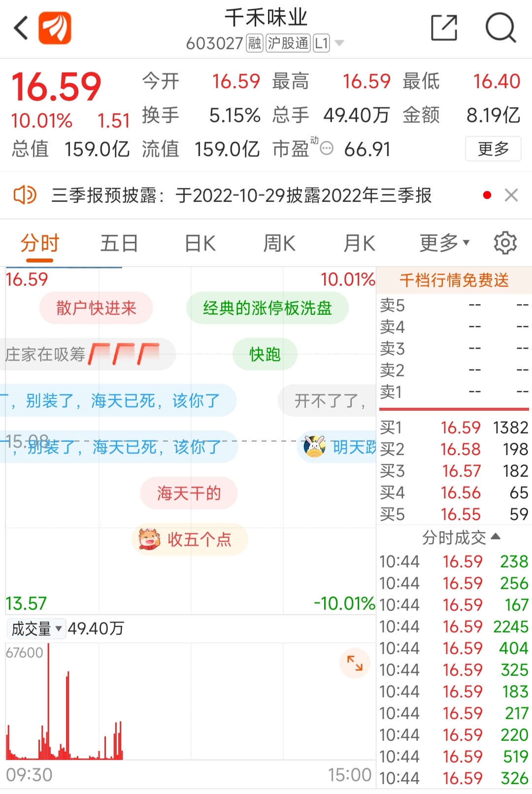Tap the 收五个点 comment bubble

point(190,539)
